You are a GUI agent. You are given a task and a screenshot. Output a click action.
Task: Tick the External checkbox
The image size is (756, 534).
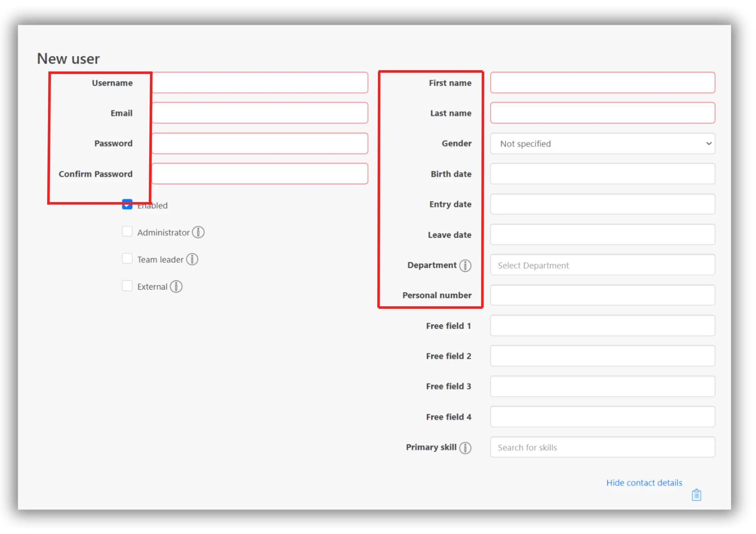click(x=127, y=286)
